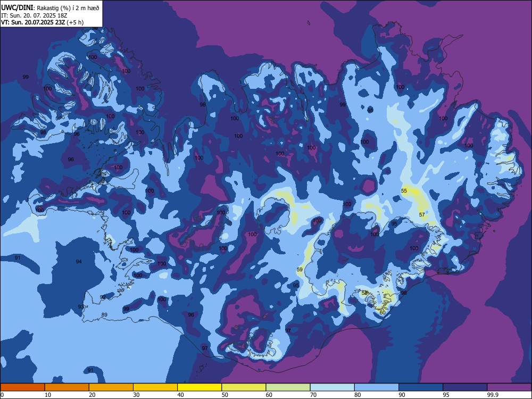
Task: Click the legend tick label '30'
Action: pos(136,395)
